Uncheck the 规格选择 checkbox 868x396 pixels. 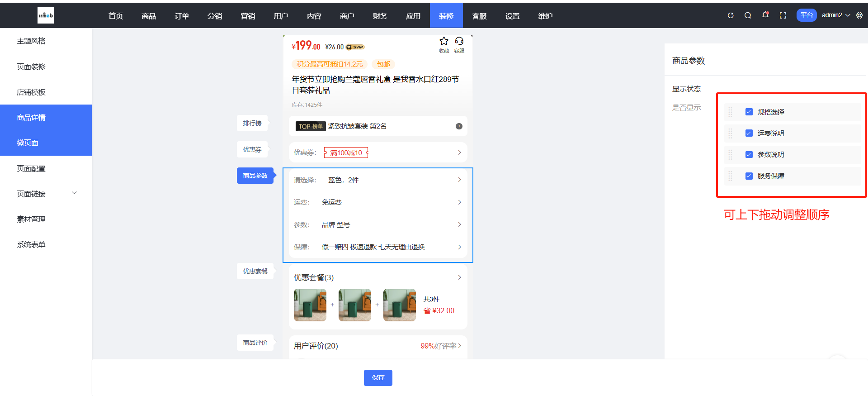click(749, 112)
